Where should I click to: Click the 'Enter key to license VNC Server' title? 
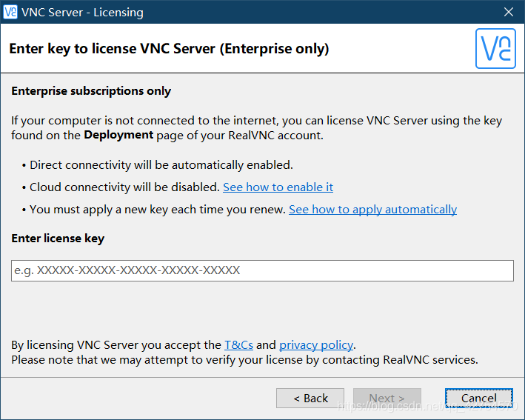[x=169, y=49]
